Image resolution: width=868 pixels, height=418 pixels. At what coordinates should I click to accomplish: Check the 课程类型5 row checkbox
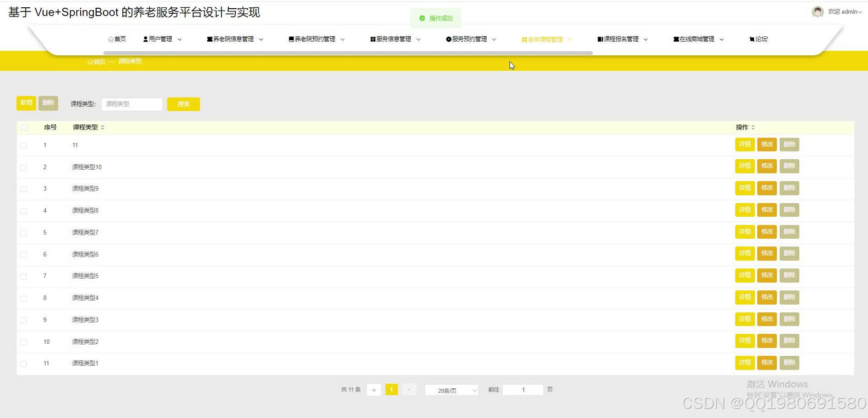pyautogui.click(x=24, y=277)
